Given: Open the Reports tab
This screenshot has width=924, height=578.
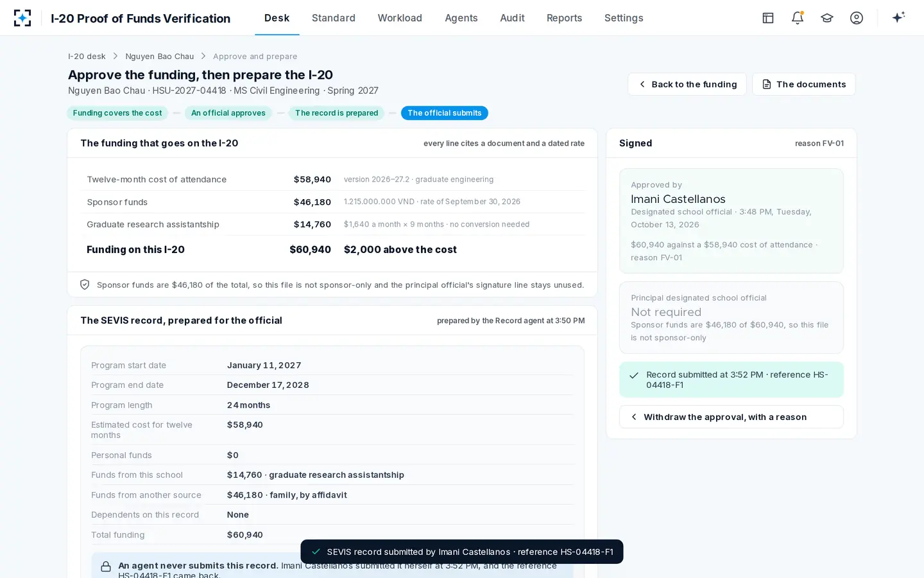Looking at the screenshot, I should tap(565, 18).
